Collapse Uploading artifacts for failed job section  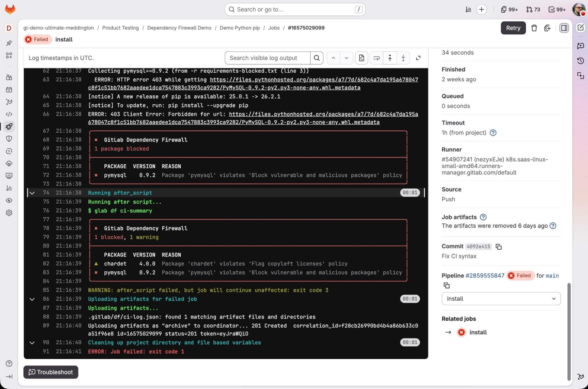32,299
